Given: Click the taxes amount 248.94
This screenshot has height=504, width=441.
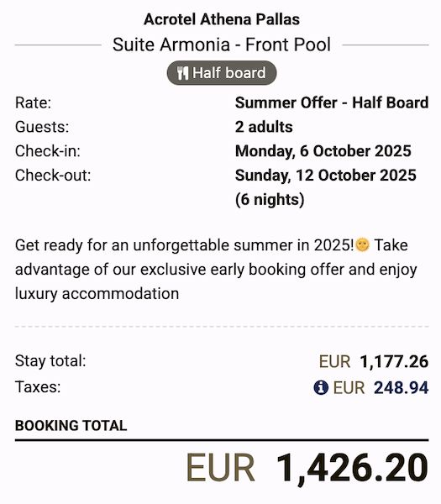Looking at the screenshot, I should click(x=401, y=387).
